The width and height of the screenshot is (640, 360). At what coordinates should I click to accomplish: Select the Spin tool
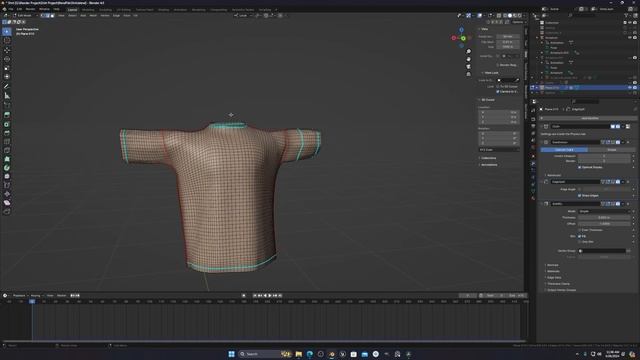7,168
